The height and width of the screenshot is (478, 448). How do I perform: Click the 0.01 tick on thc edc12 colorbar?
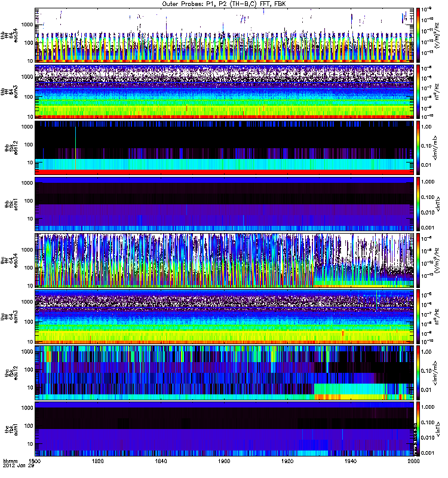pos(426,390)
